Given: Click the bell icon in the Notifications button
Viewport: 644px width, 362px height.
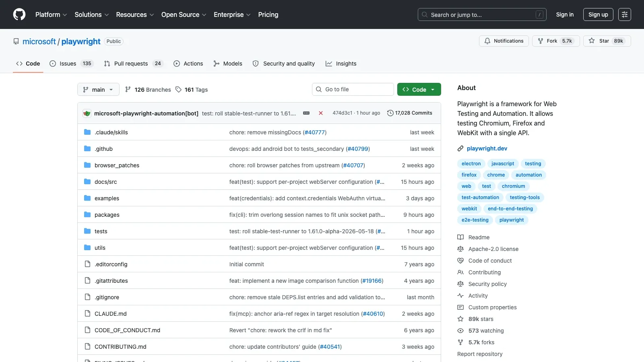Looking at the screenshot, I should (x=487, y=41).
